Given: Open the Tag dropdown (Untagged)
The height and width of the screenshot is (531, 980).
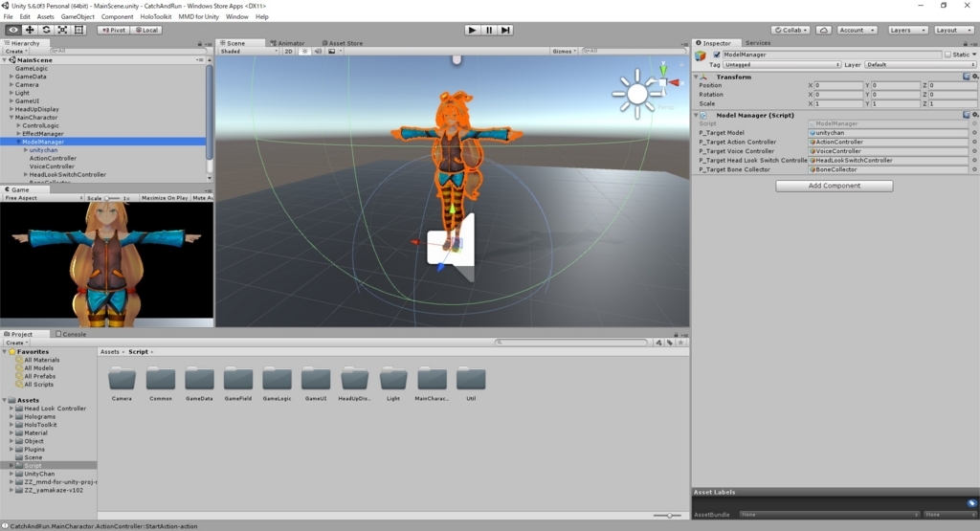Looking at the screenshot, I should click(x=782, y=64).
